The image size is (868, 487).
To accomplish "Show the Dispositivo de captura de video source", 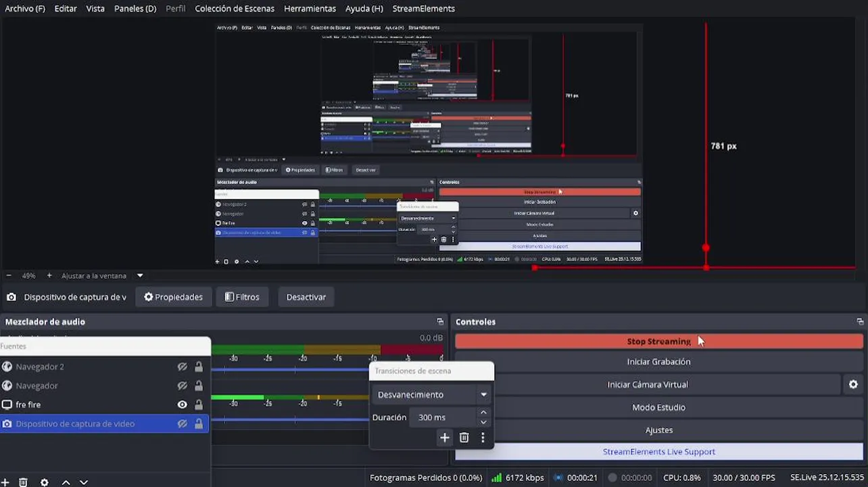I will [182, 423].
